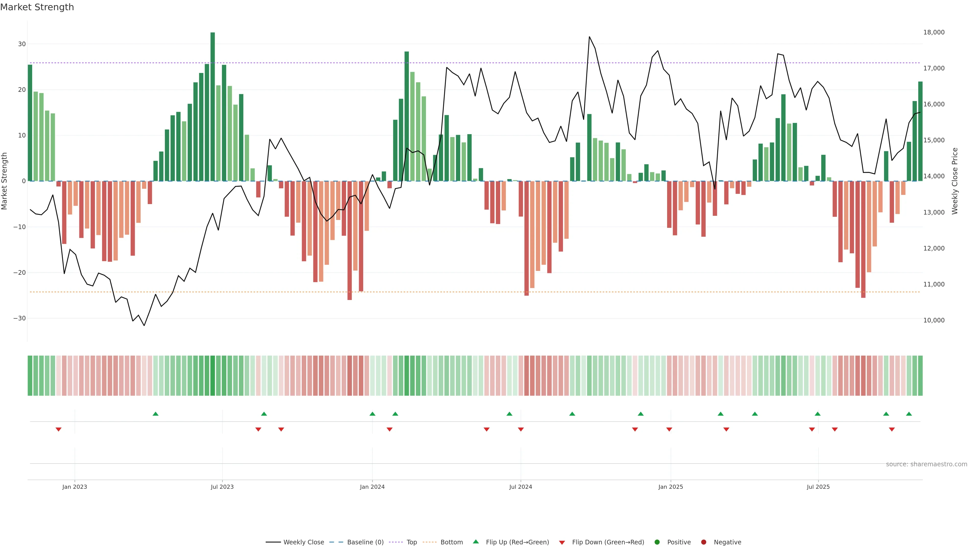Click the green Positive circle legend icon

tap(657, 542)
